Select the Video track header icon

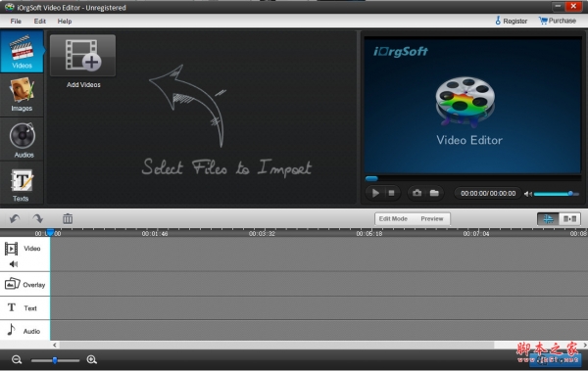pyautogui.click(x=11, y=249)
